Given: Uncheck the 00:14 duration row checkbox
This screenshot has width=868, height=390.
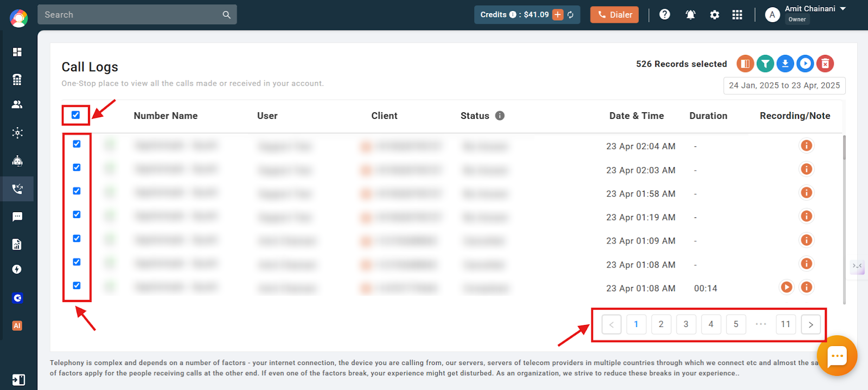Looking at the screenshot, I should (76, 285).
